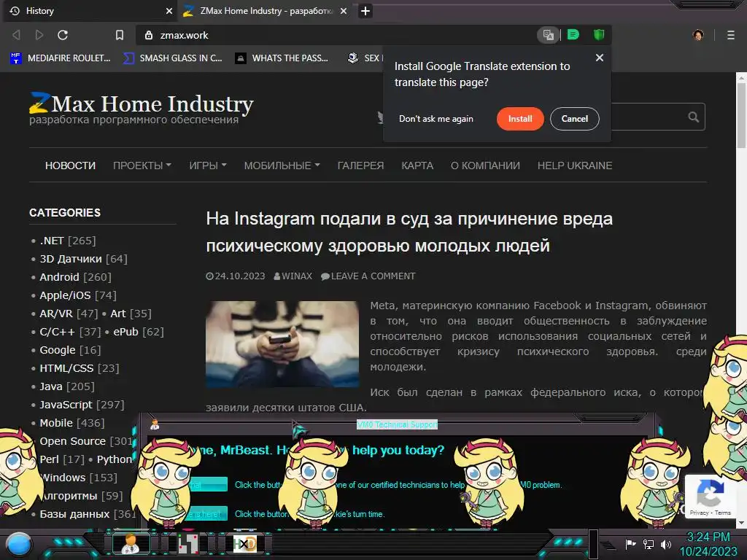Open the .NET category
The height and width of the screenshot is (560, 747).
coord(52,241)
